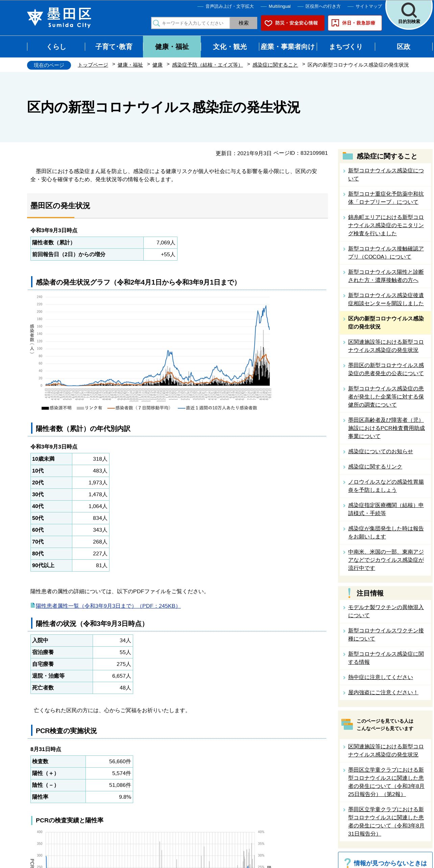
Task: Click the heart icon on 防災・安全安心情報
Action: [268, 23]
